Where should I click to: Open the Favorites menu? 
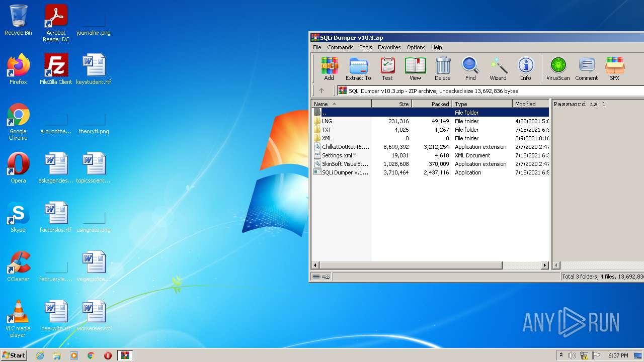coord(389,47)
